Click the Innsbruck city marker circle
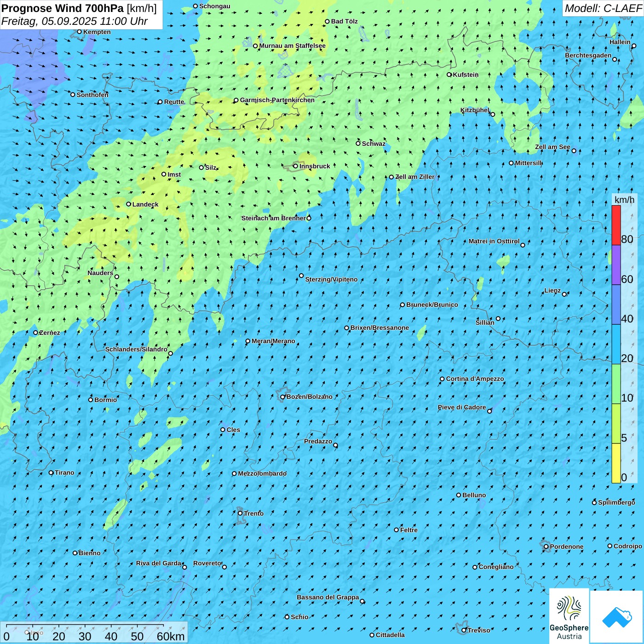This screenshot has width=644, height=644. coord(296,166)
